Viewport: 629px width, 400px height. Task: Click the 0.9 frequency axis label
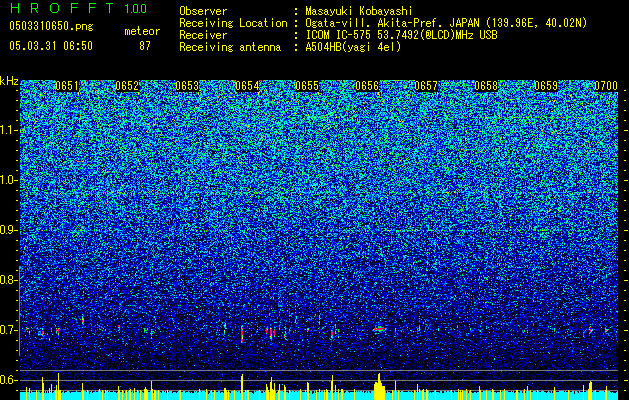[8, 230]
